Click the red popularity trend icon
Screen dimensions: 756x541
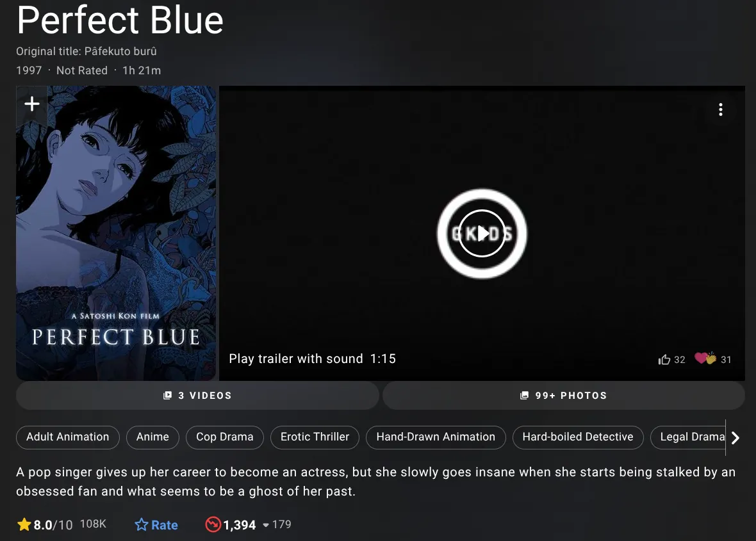[213, 524]
